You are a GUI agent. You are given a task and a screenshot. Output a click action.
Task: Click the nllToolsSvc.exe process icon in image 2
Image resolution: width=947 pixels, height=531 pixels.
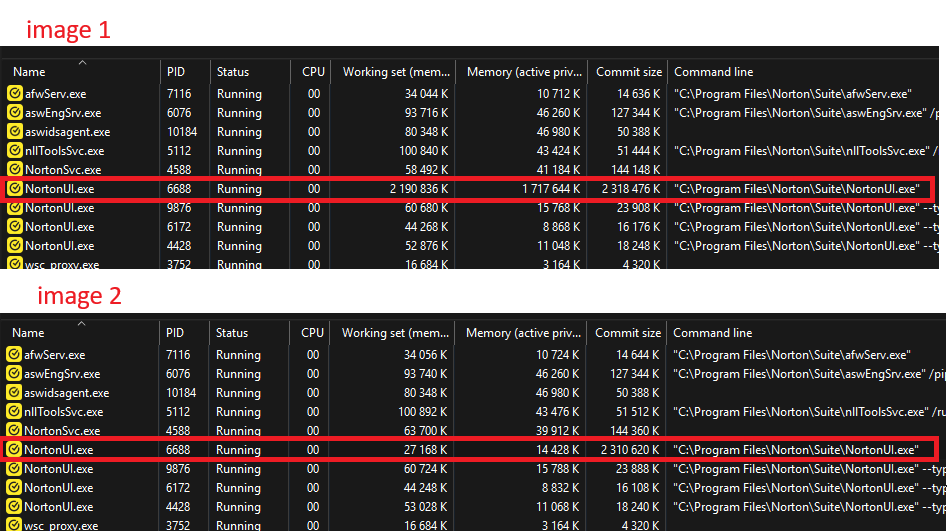click(x=14, y=412)
